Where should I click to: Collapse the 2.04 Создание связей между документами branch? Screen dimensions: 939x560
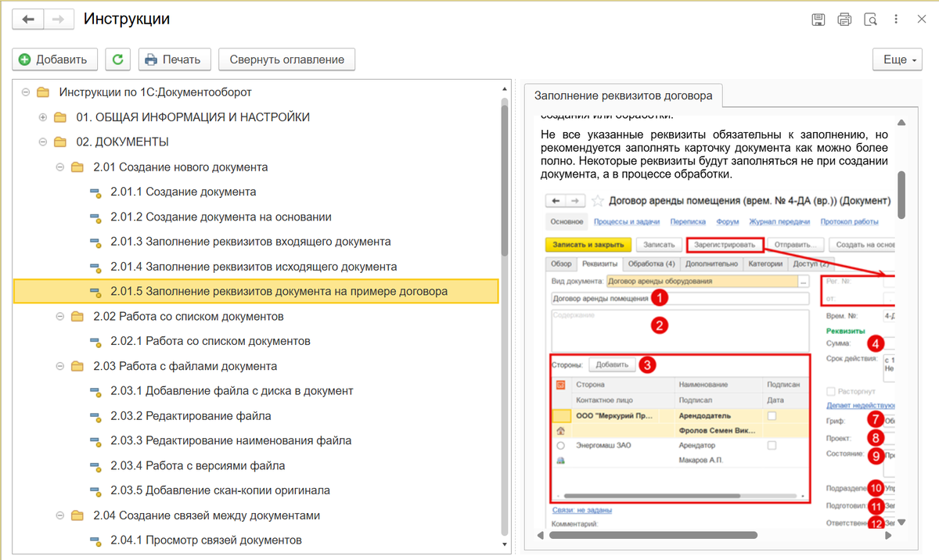(x=60, y=515)
